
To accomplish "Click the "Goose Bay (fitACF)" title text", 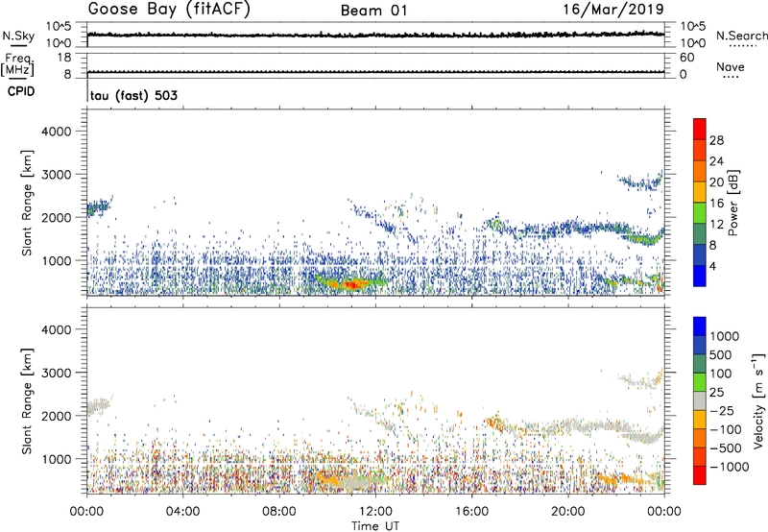I will click(x=169, y=10).
